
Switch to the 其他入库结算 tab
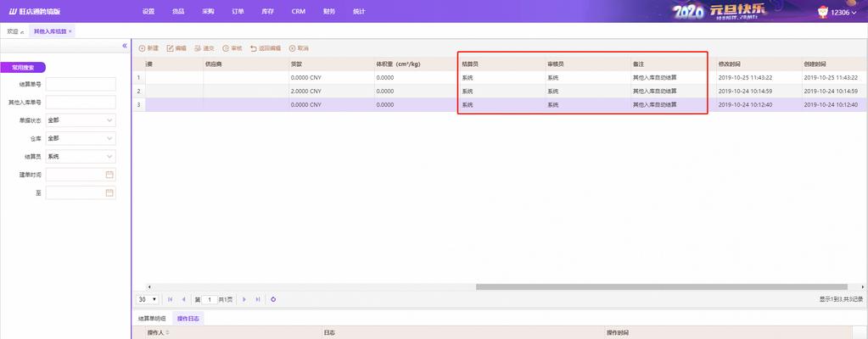coord(50,31)
